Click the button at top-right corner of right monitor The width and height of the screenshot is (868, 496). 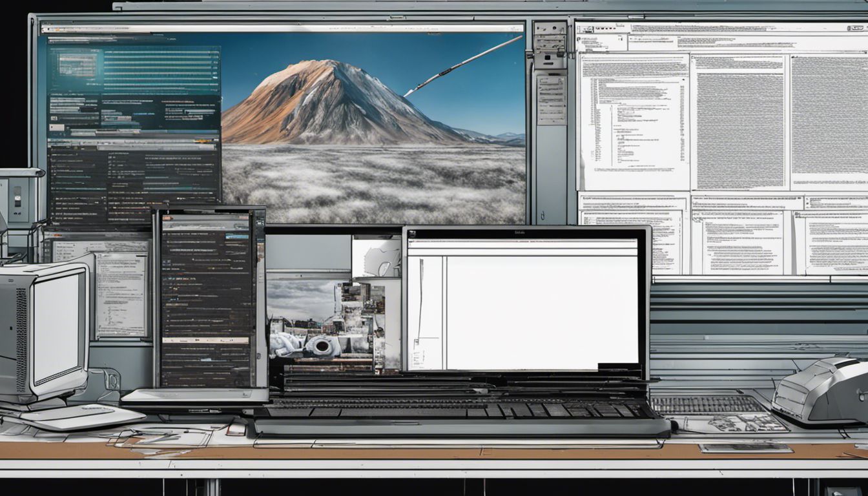tap(857, 28)
